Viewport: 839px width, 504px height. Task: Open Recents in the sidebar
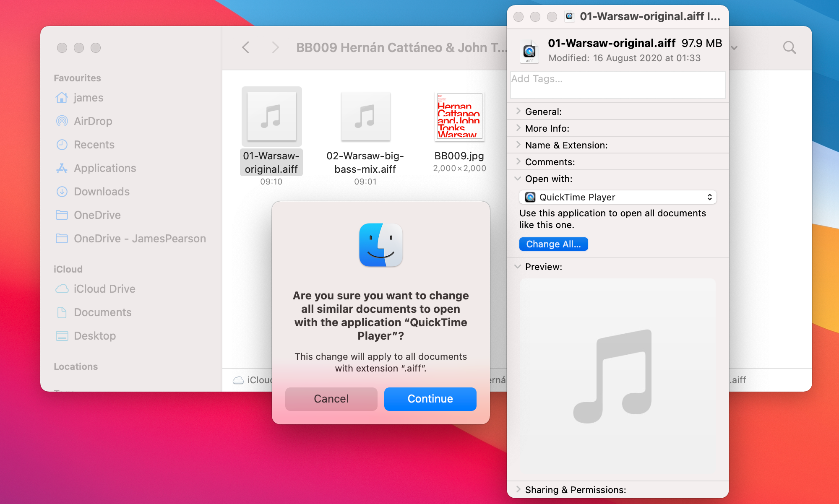click(x=85, y=145)
